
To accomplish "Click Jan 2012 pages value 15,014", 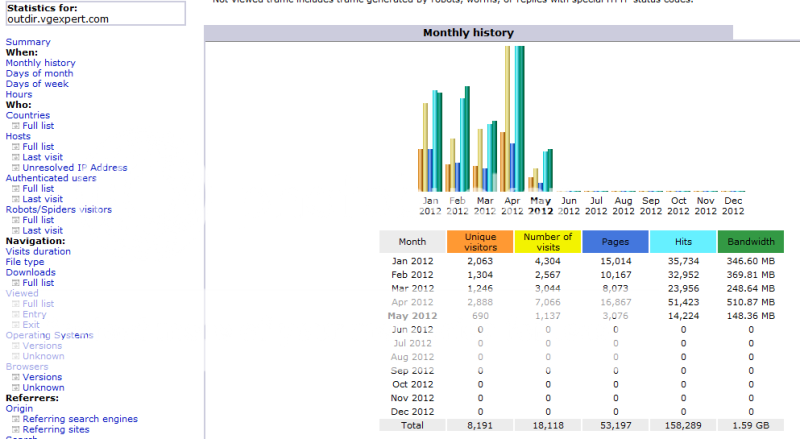I will (x=615, y=261).
